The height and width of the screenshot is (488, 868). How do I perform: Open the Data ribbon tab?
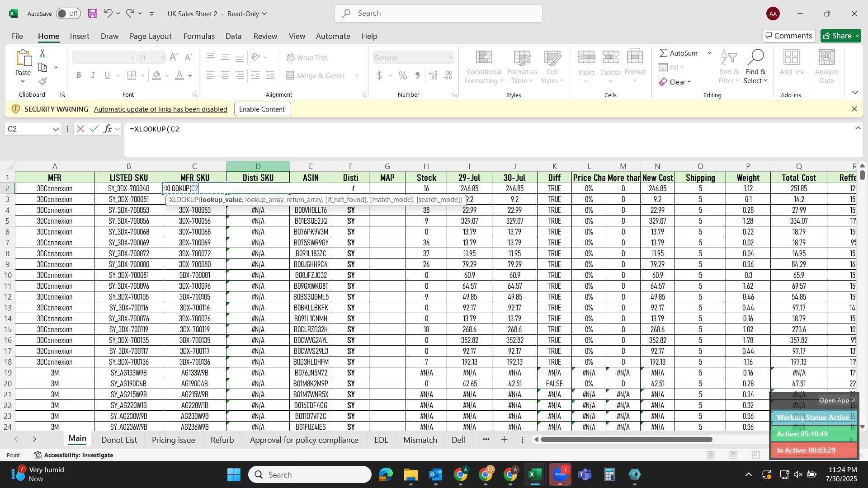click(x=233, y=36)
